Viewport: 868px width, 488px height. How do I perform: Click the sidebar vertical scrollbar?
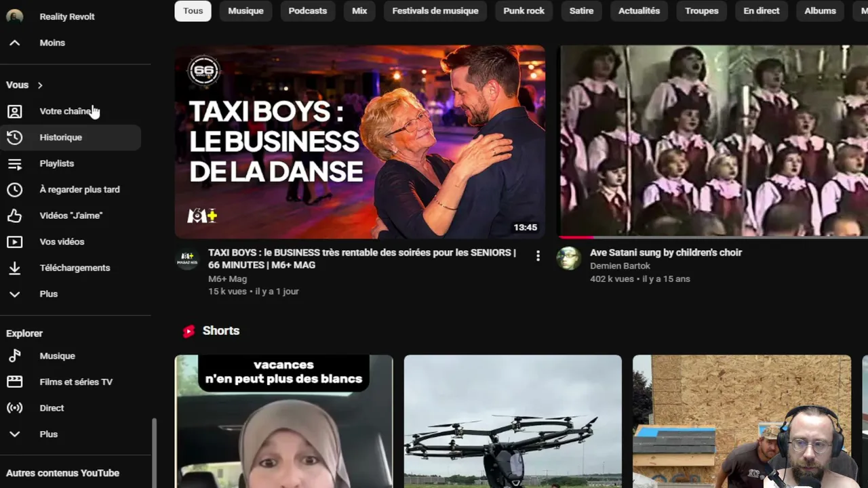coord(154,453)
